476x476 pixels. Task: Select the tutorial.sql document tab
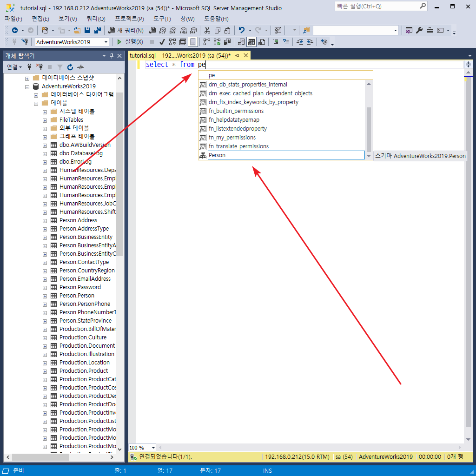point(180,56)
